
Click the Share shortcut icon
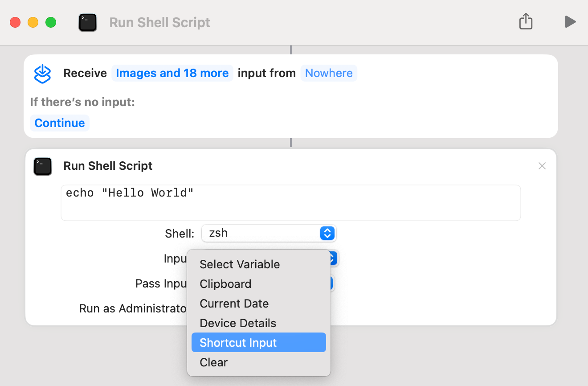(526, 21)
